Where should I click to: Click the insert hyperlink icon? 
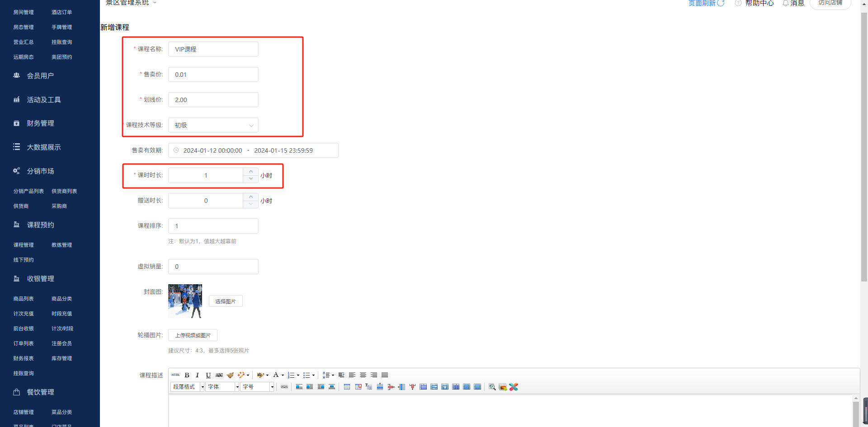pyautogui.click(x=284, y=387)
